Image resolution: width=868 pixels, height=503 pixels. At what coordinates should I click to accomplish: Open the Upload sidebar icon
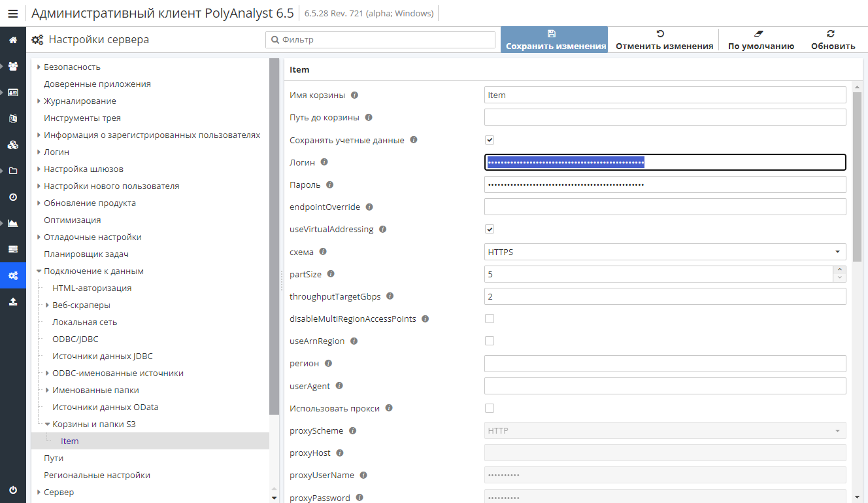pos(13,302)
